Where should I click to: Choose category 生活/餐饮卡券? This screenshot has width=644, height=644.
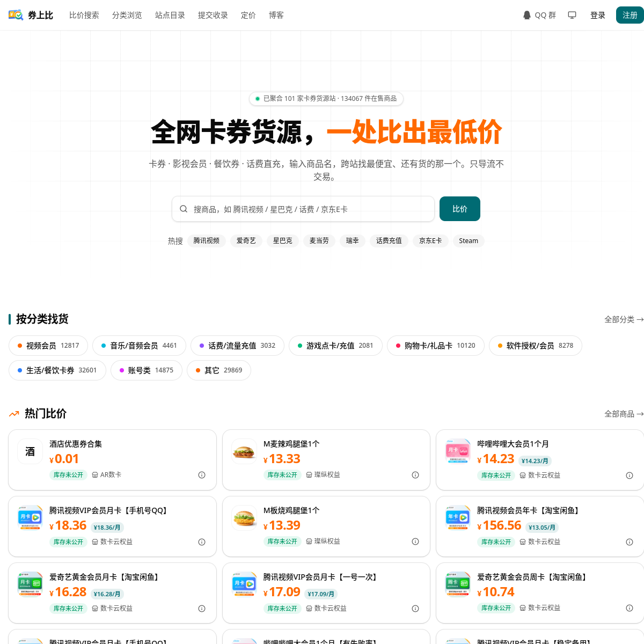(57, 370)
